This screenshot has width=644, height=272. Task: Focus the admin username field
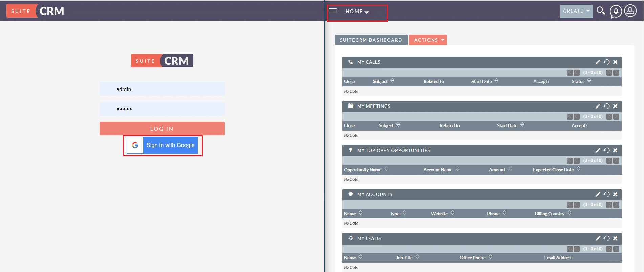(x=162, y=89)
